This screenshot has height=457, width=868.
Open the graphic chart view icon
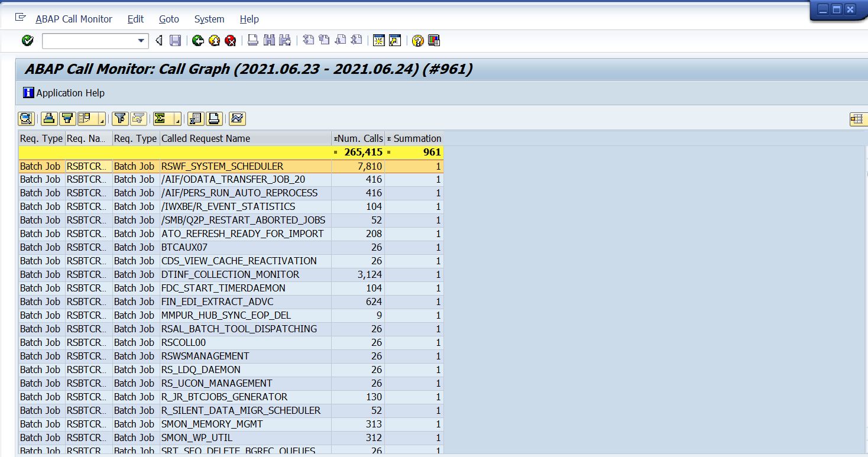[237, 118]
